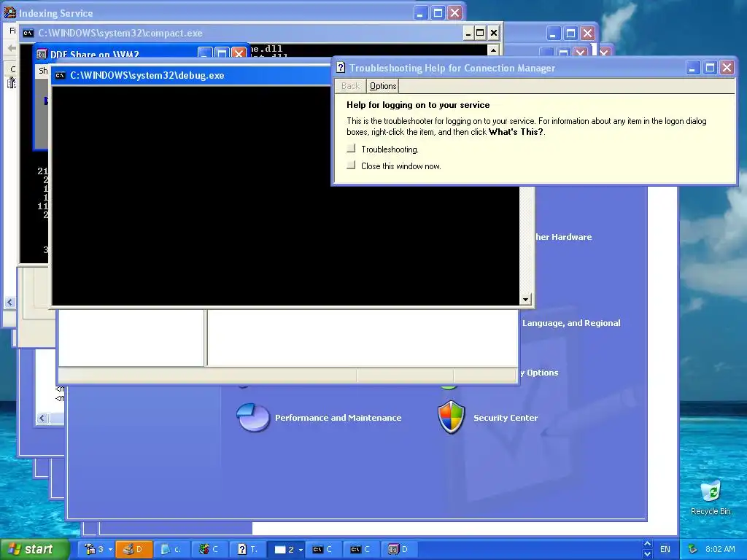Click the compact.exe scrollbar up arrow
747x560 pixels.
(x=493, y=50)
